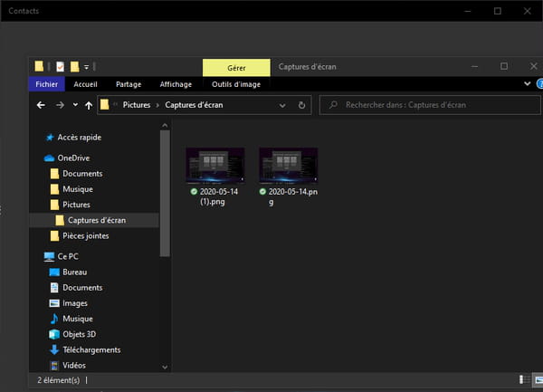Open the Fichier menu tab
Screen dimensions: 543x392
pyautogui.click(x=45, y=84)
